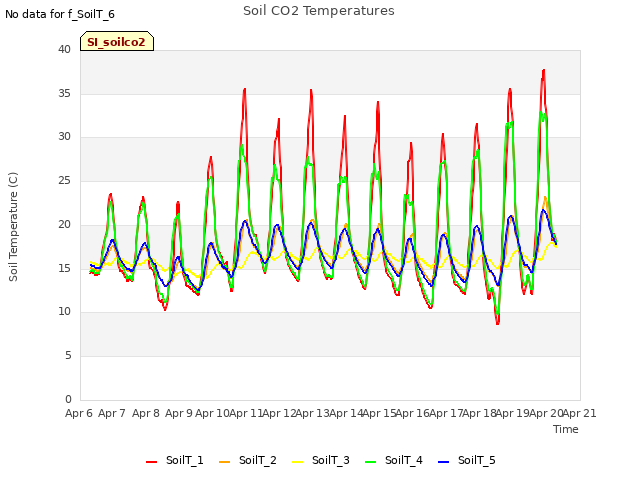Click the Soil Temperature (C) axis label
Image resolution: width=640 pixels, height=480 pixels.
13,227
